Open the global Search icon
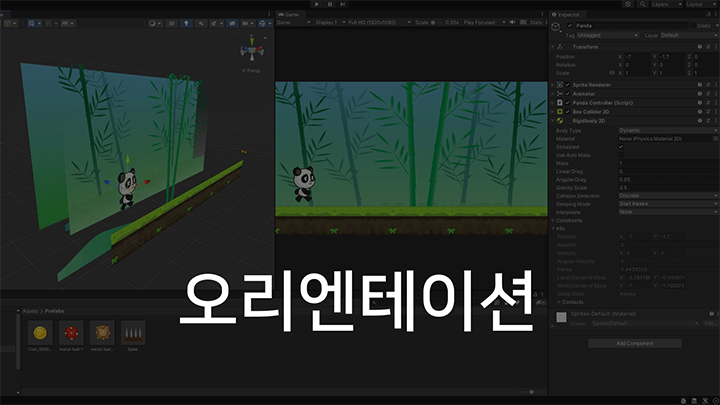The height and width of the screenshot is (405, 720). coord(642,4)
